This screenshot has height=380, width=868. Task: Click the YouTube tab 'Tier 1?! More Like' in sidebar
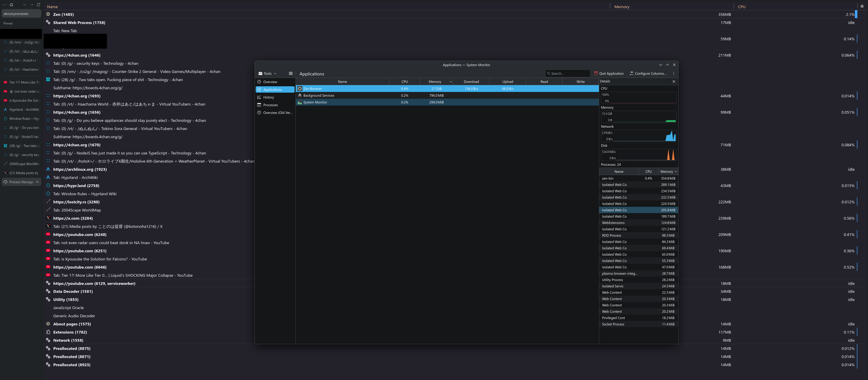point(21,82)
